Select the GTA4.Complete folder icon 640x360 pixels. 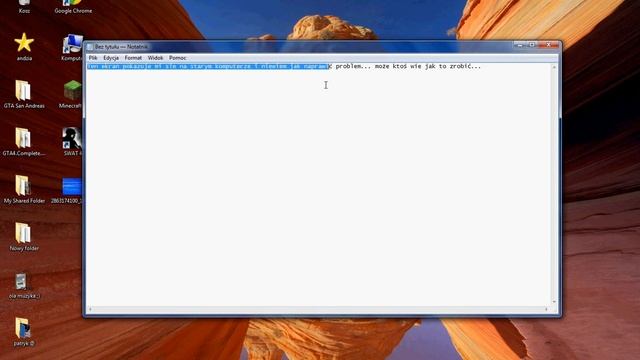click(x=24, y=142)
